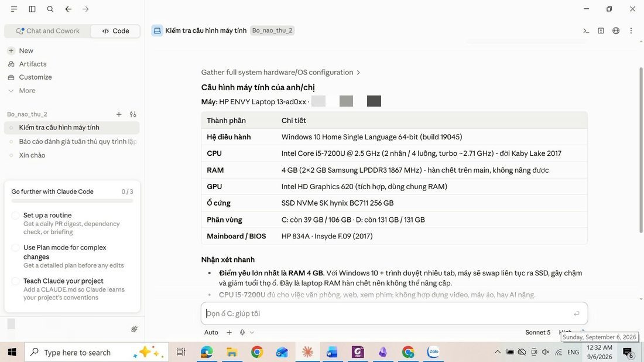Open the dropdown arrow beside the microphone
644x362 pixels.
click(x=252, y=332)
